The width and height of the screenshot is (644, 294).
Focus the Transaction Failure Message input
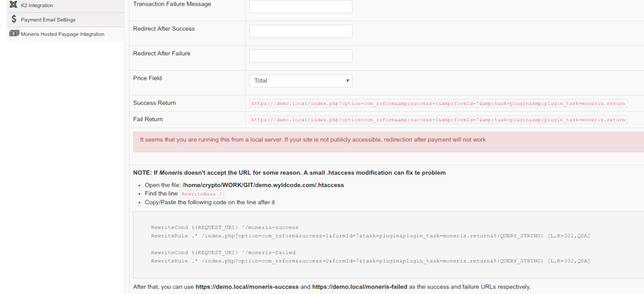pos(300,7)
